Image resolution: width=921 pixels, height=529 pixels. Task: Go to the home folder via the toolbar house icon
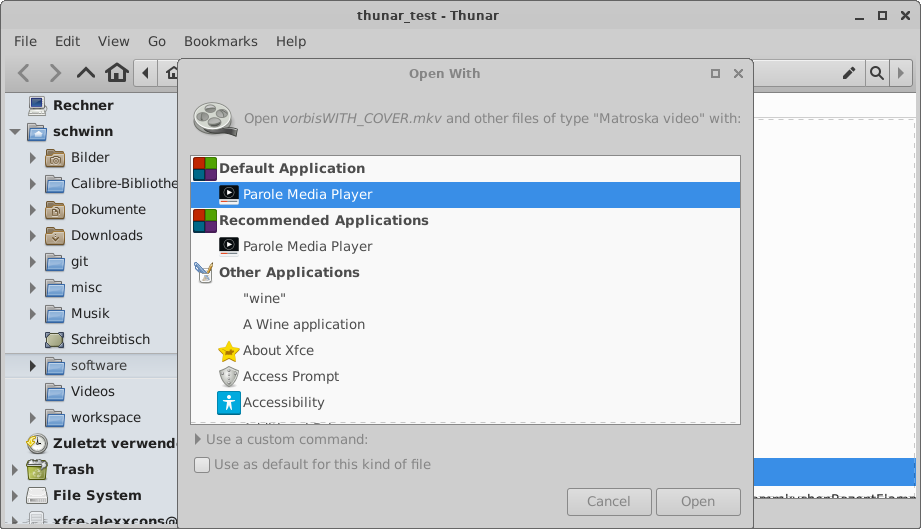pyautogui.click(x=117, y=73)
